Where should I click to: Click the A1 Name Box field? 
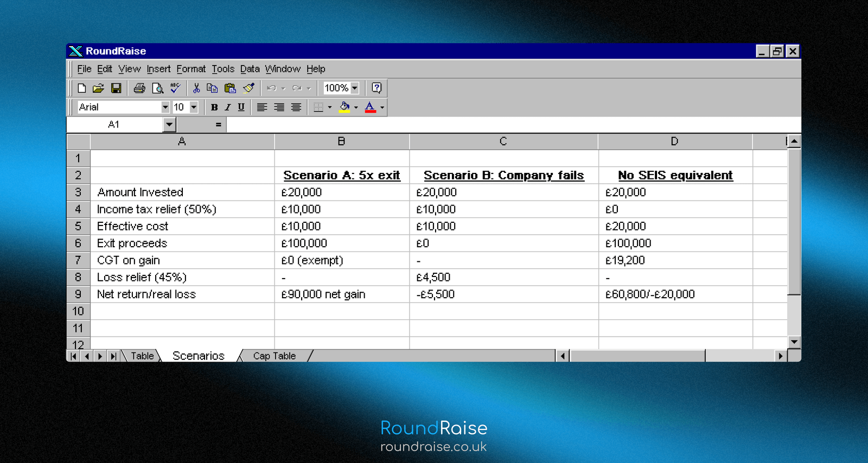tap(114, 125)
